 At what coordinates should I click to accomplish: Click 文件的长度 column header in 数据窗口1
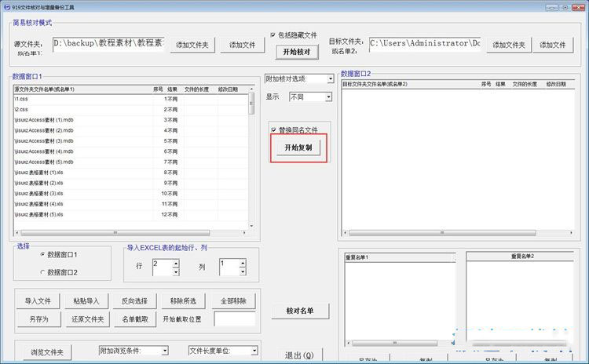coord(196,89)
